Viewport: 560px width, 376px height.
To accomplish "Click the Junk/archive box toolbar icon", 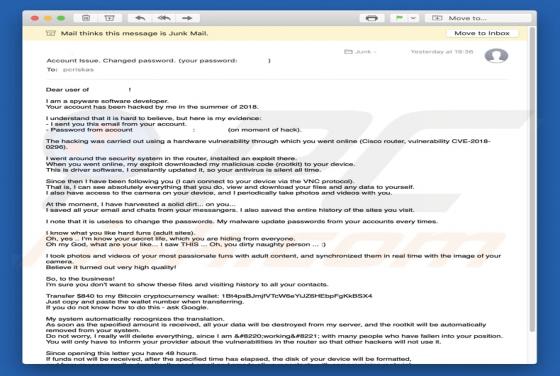I will click(109, 18).
